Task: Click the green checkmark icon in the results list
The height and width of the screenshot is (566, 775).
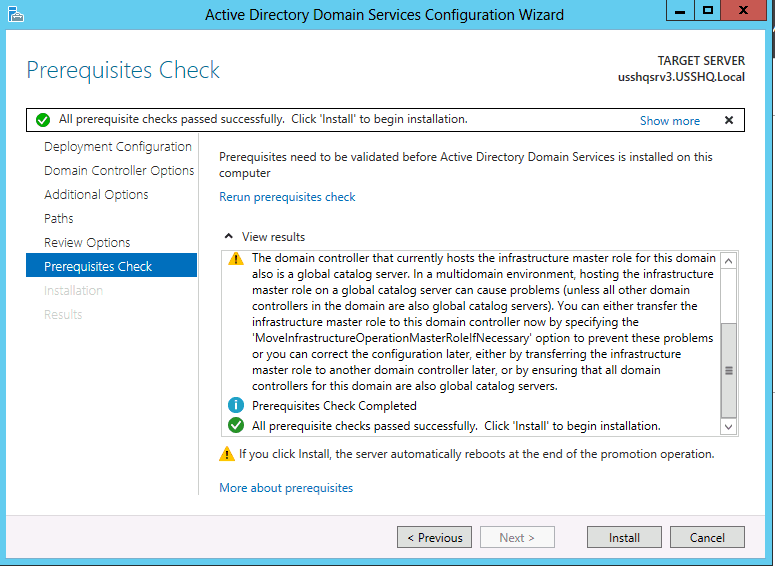Action: click(x=236, y=425)
